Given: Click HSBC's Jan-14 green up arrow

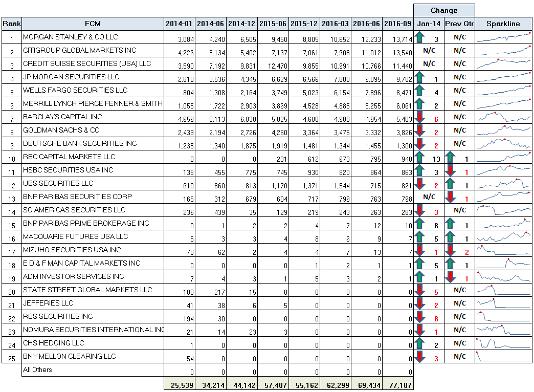Looking at the screenshot, I should [x=419, y=170].
